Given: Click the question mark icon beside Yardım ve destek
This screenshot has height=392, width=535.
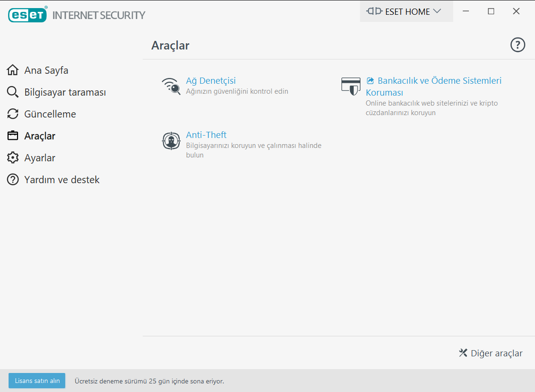Looking at the screenshot, I should 13,179.
